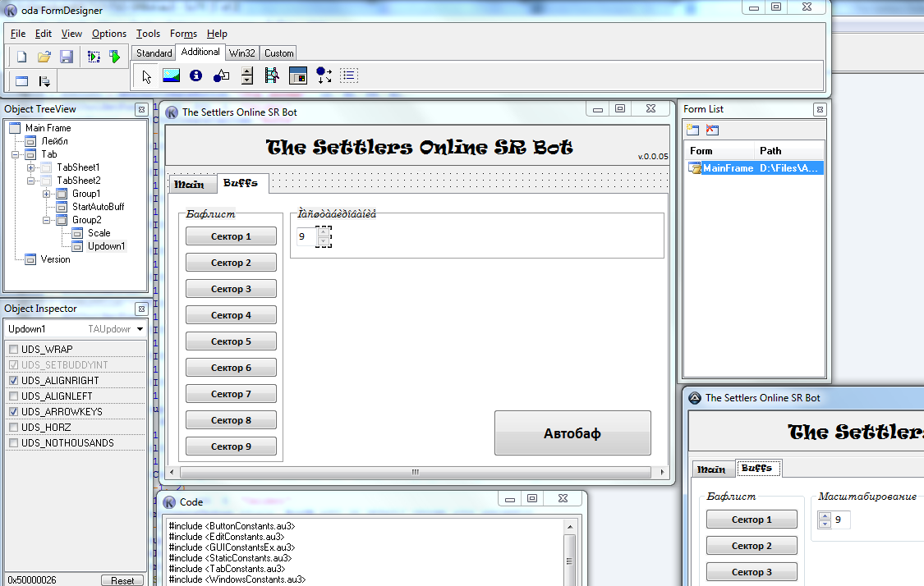Viewport: 924px width, 586px height.
Task: Collapse the TabSheet2 tree node
Action: (x=30, y=181)
